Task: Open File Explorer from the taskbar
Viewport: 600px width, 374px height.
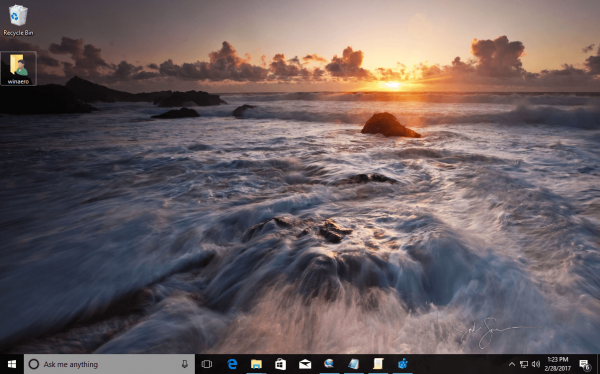Action: tap(256, 364)
